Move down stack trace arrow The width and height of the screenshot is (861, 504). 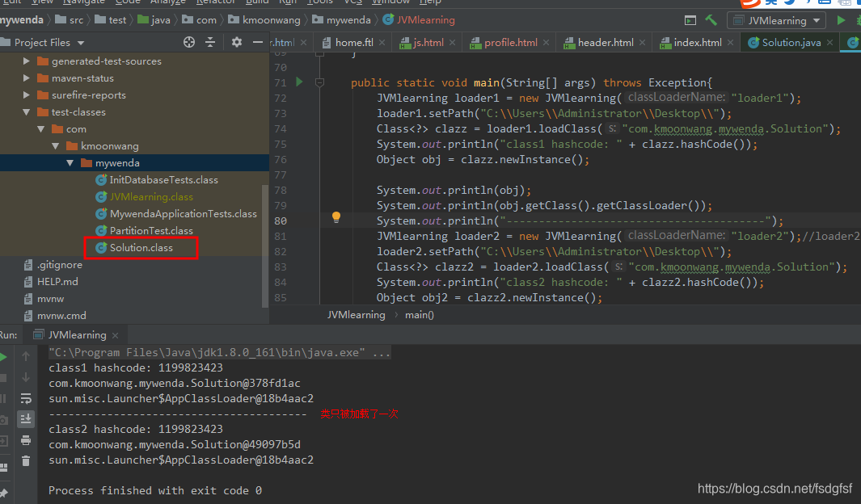[26, 377]
